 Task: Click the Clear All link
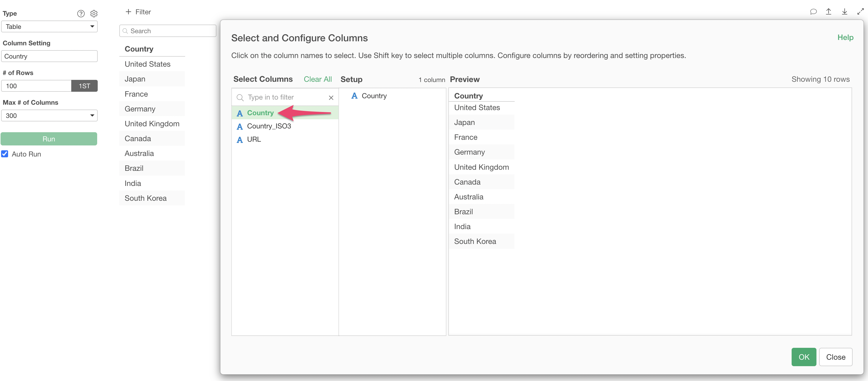coord(317,79)
